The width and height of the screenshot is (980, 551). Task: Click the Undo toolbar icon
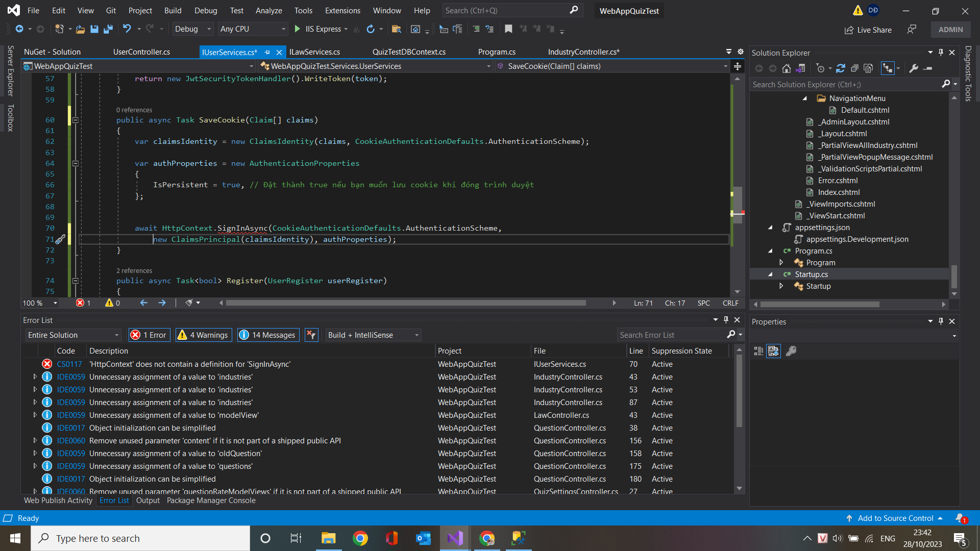[x=127, y=29]
